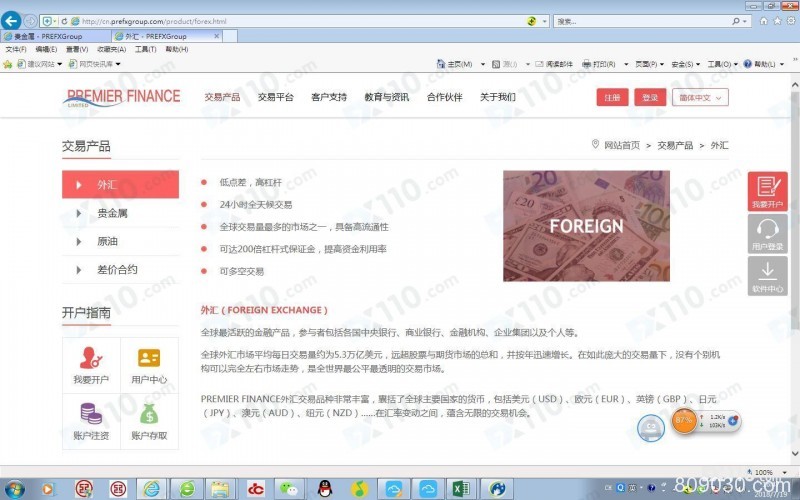
Task: Click the round robot assistant icon
Action: pyautogui.click(x=651, y=428)
